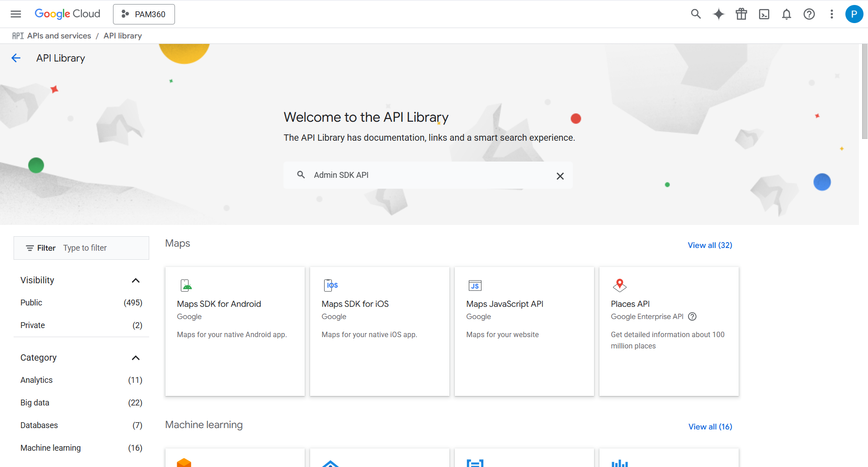Screen dimensions: 868x467
Task: Open the notifications bell
Action: pos(787,14)
